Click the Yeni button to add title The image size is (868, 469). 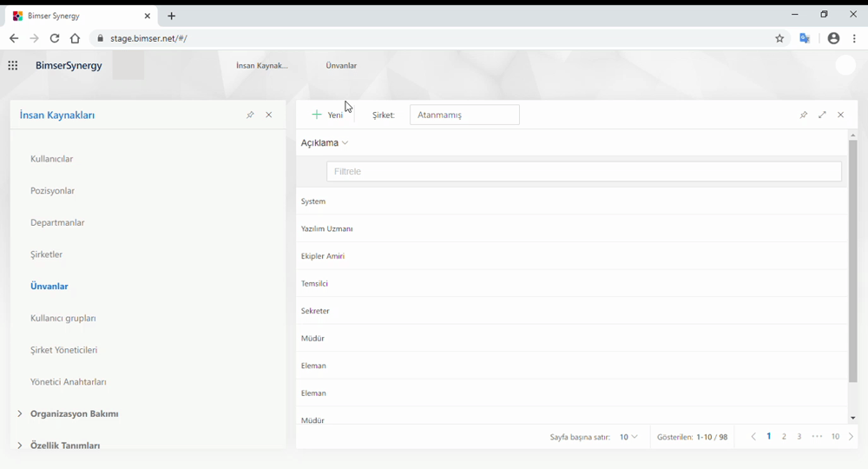pyautogui.click(x=327, y=115)
